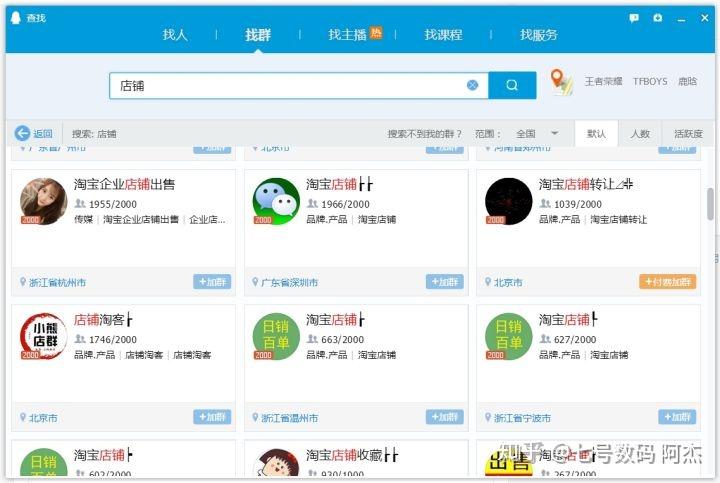Viewport: 720px width, 483px height.
Task: Open the 日销百单 avatar of group 663/2000
Action: coord(276,337)
